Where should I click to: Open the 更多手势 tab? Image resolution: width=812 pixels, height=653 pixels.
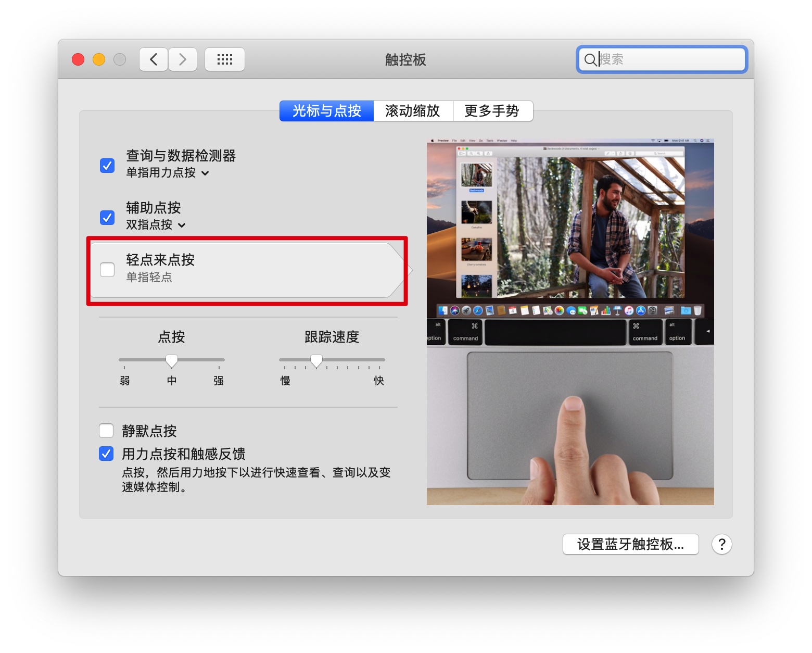click(x=492, y=111)
